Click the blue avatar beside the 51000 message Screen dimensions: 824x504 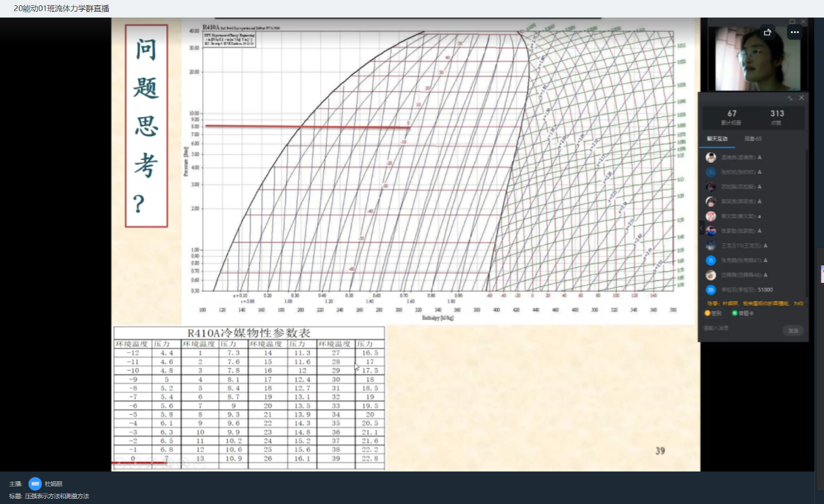click(711, 290)
